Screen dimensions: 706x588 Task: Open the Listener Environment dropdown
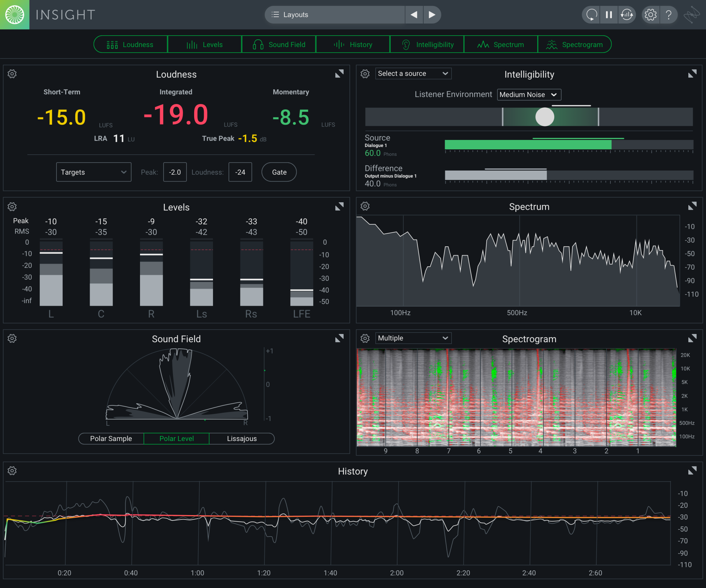(x=529, y=94)
